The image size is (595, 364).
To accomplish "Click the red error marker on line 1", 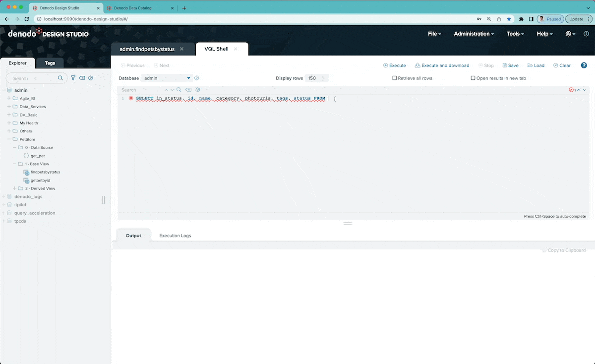I will [131, 98].
